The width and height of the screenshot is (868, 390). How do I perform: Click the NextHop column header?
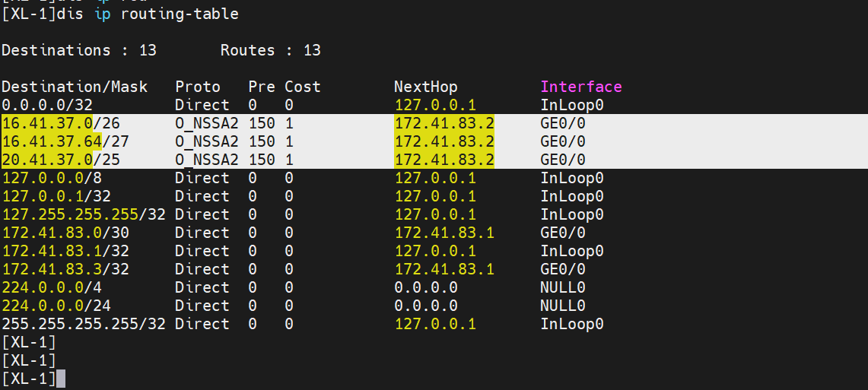425,87
